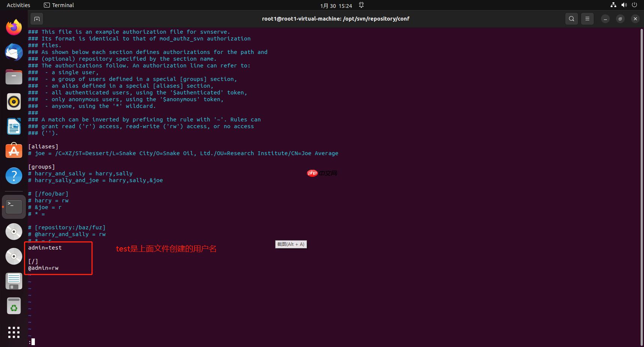
Task: Minimize the terminal window
Action: click(x=605, y=19)
